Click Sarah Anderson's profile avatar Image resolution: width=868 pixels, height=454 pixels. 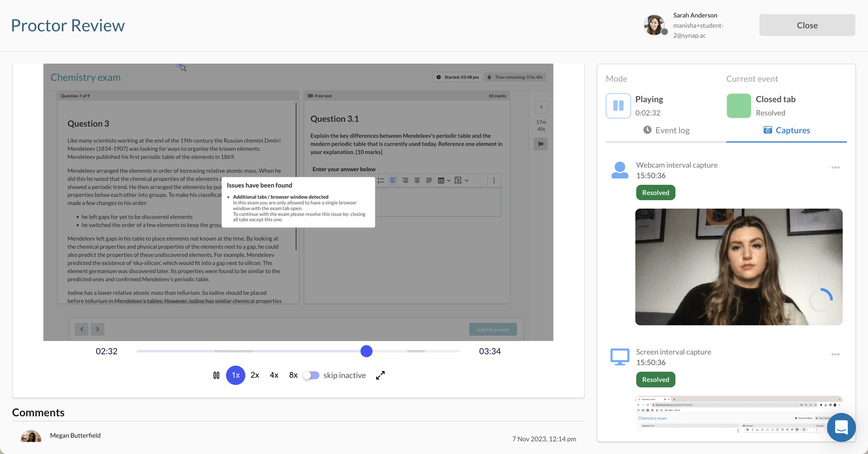(655, 25)
